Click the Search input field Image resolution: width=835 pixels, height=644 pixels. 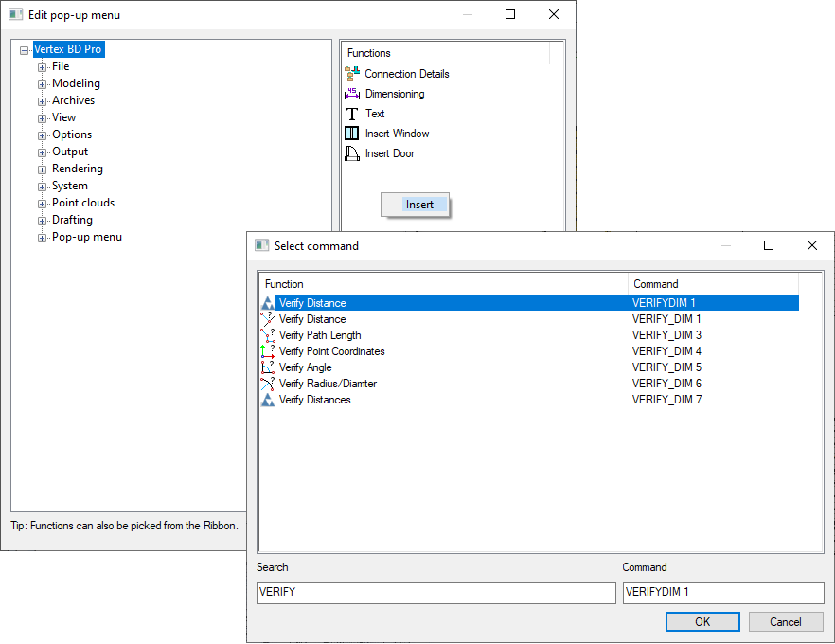click(x=435, y=593)
